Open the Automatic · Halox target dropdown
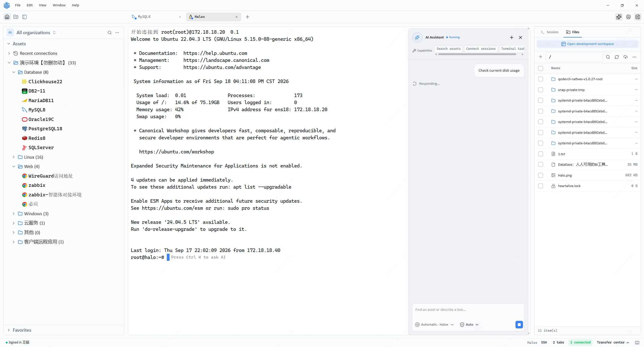644x347 pixels. [x=434, y=325]
